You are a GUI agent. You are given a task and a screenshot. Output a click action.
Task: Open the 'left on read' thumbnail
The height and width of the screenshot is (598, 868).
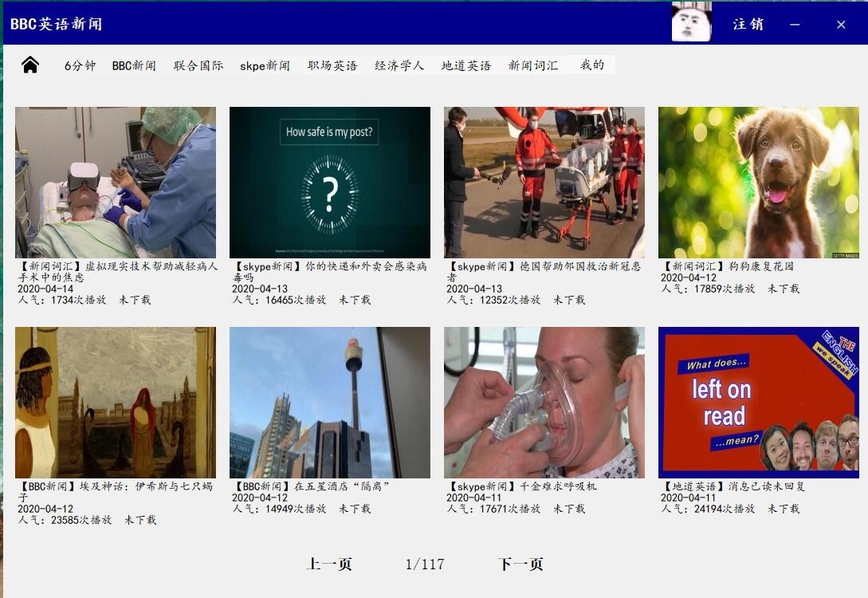tap(758, 403)
